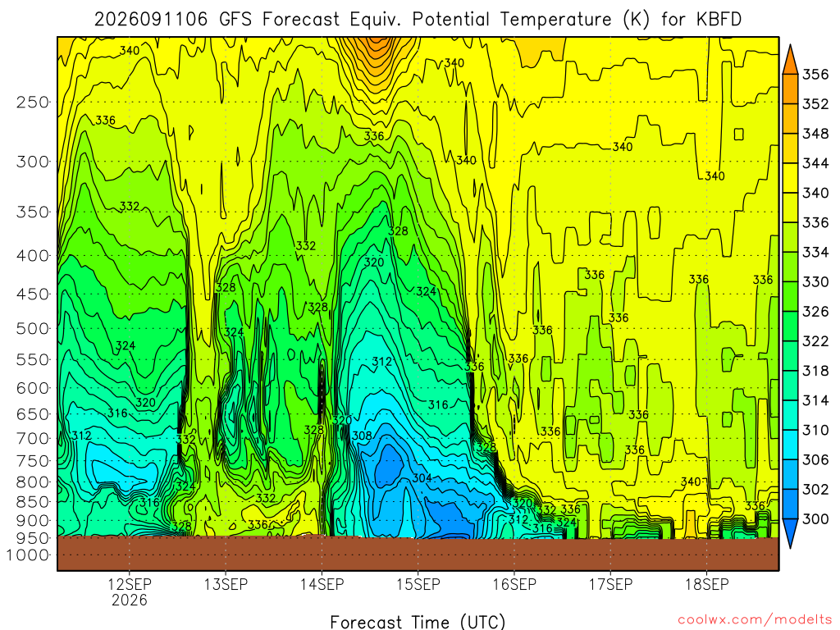Click the Forecast Time (UTC) axis title

click(x=418, y=622)
